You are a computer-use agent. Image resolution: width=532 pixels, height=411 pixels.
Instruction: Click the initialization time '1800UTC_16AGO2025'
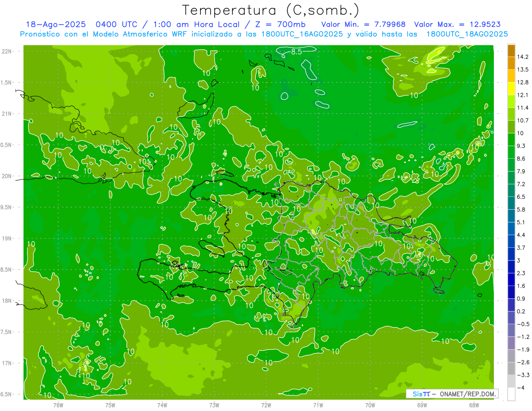click(x=300, y=34)
